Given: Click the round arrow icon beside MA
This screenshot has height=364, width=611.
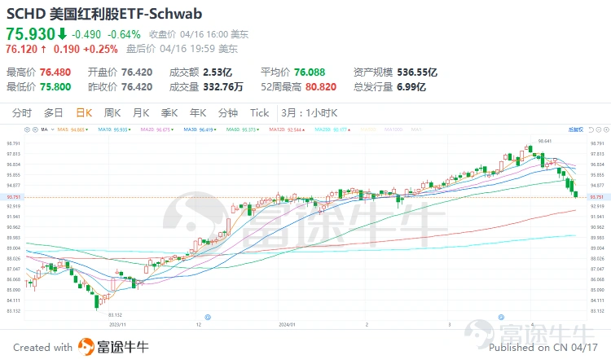Looking at the screenshot, I should point(35,129).
